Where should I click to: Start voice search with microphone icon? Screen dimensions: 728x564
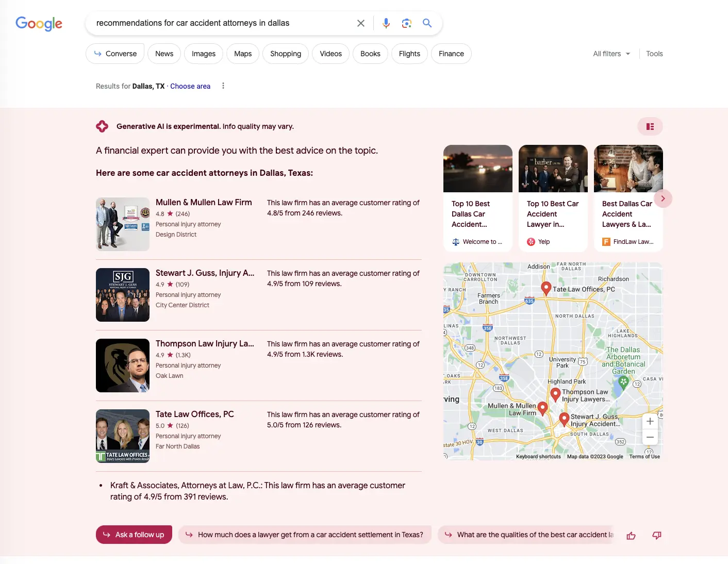click(386, 23)
